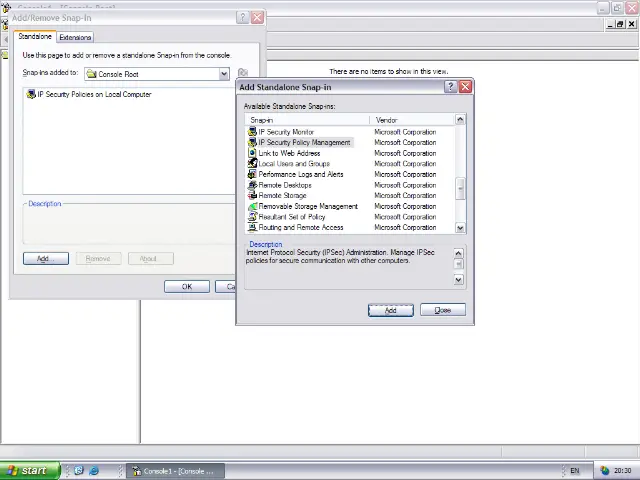Close the Add Standalone Snap-in dialog with X

point(465,87)
